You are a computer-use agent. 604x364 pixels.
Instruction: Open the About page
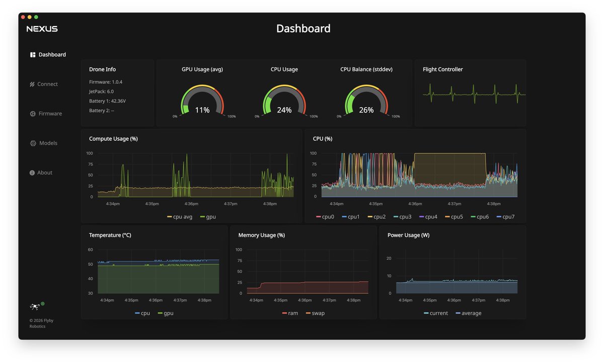(41, 173)
